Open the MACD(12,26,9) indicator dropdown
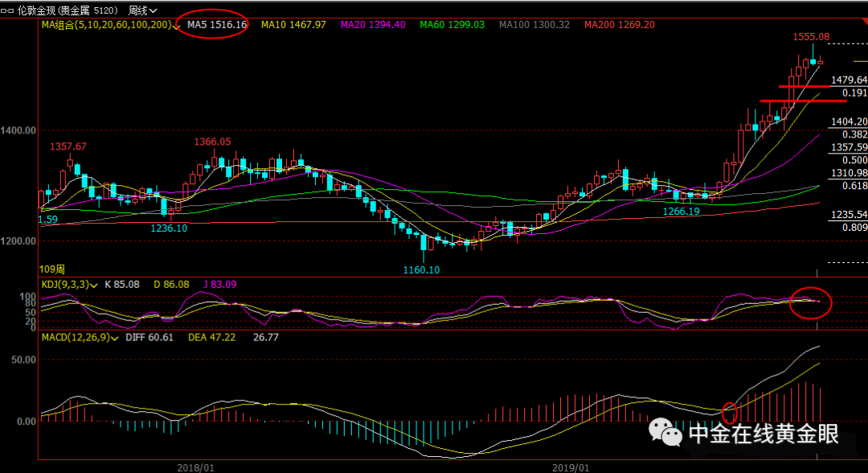Image resolution: width=868 pixels, height=473 pixels. (x=115, y=338)
